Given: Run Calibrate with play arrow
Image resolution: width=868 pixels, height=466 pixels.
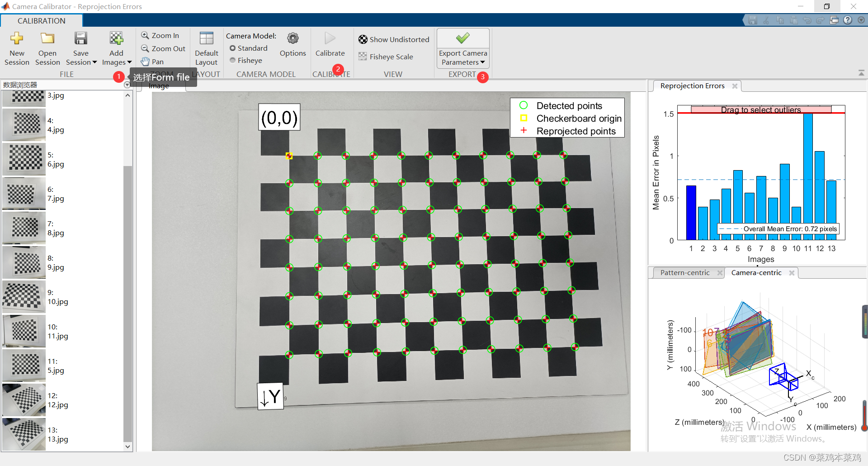Looking at the screenshot, I should (x=330, y=44).
